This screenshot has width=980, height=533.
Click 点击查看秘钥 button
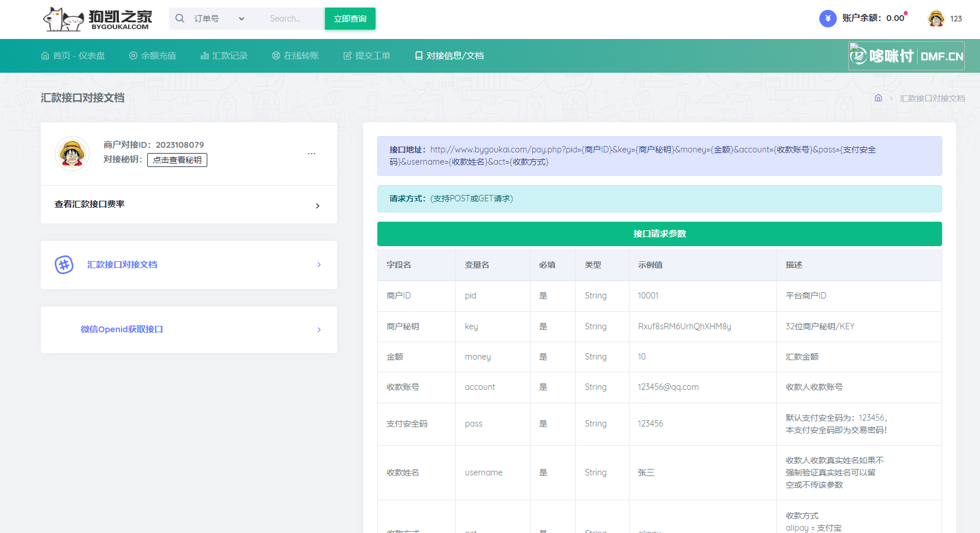[x=177, y=160]
